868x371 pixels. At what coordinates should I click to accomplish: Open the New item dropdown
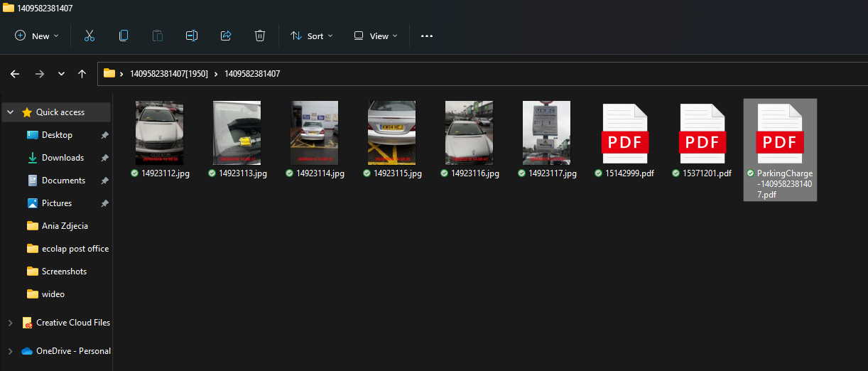click(37, 36)
